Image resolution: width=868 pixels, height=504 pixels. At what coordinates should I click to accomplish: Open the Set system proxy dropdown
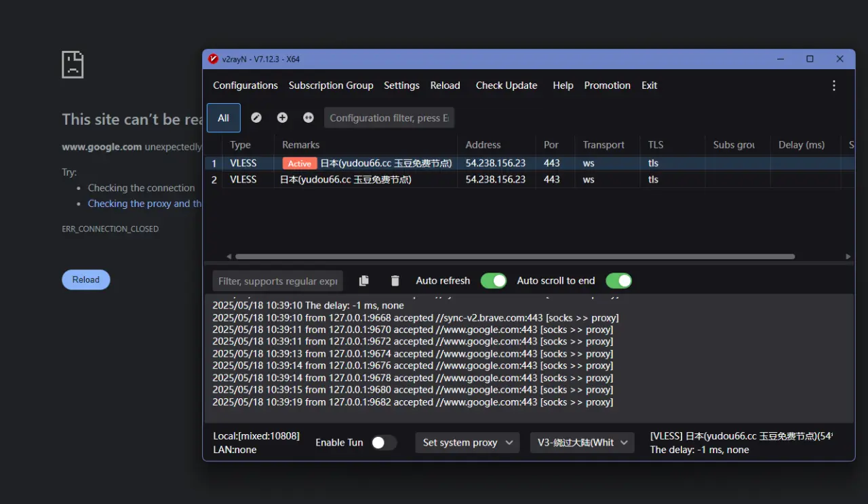(468, 442)
